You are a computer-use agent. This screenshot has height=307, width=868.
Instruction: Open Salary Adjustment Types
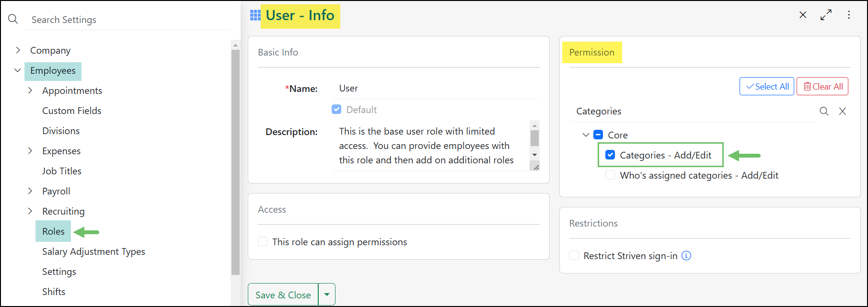point(93,251)
